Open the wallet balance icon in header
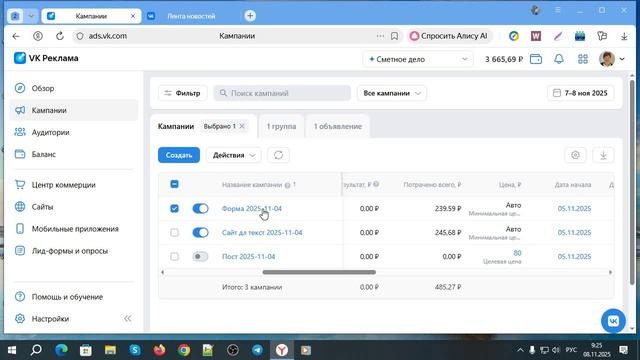 (536, 59)
